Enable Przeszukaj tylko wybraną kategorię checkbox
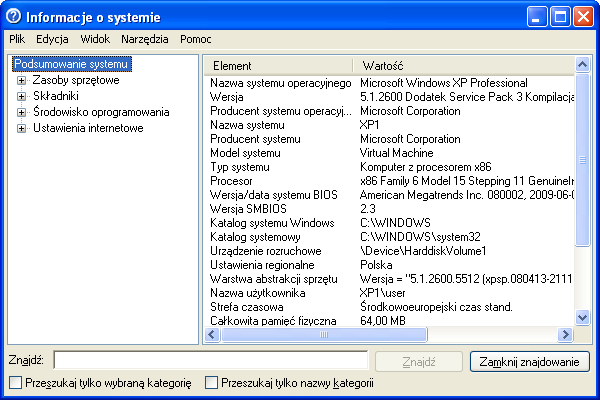 click(x=15, y=382)
